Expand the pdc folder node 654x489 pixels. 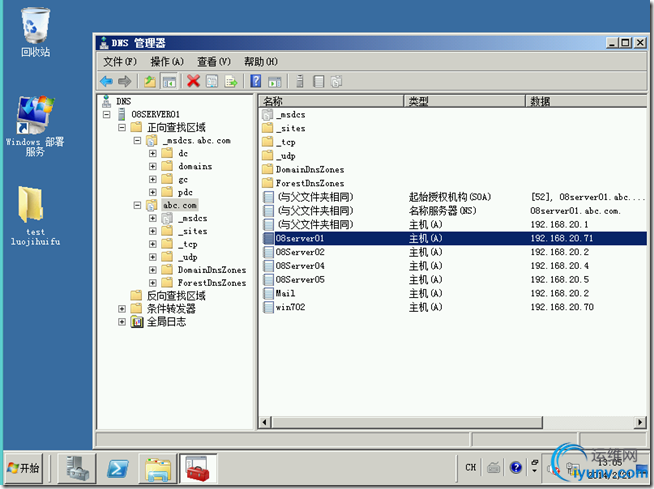tap(153, 192)
